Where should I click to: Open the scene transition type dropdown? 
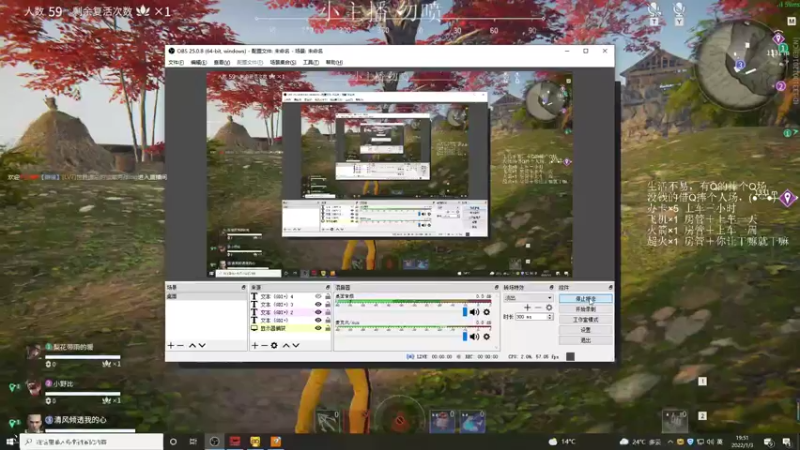click(x=528, y=297)
